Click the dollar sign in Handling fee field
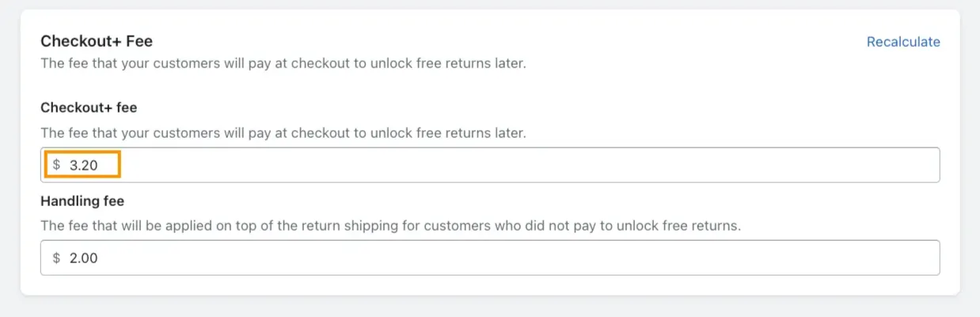Viewport: 980px width, 317px height. click(x=57, y=258)
